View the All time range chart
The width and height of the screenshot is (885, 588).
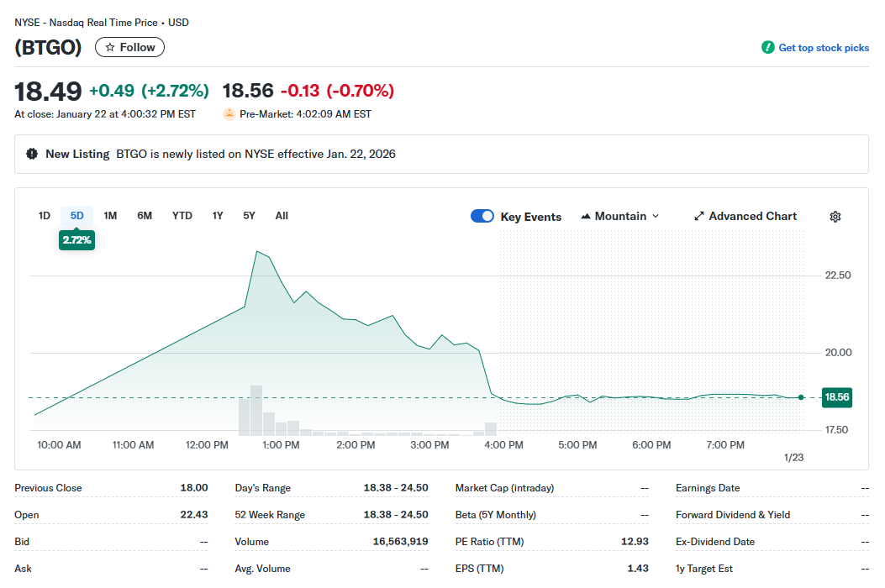282,216
